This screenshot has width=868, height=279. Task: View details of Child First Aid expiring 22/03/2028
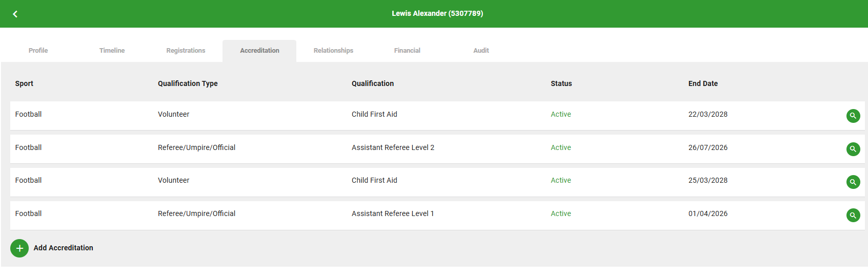pyautogui.click(x=853, y=116)
